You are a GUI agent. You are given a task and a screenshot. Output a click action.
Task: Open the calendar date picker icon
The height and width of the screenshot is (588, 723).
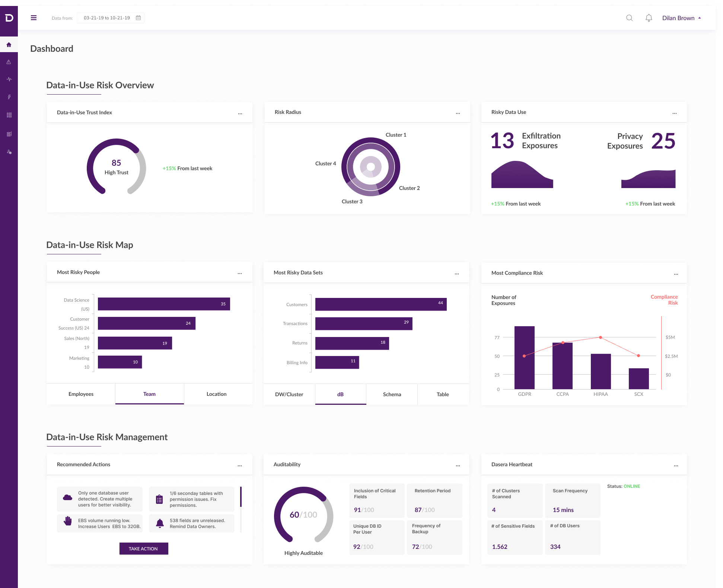pyautogui.click(x=138, y=18)
